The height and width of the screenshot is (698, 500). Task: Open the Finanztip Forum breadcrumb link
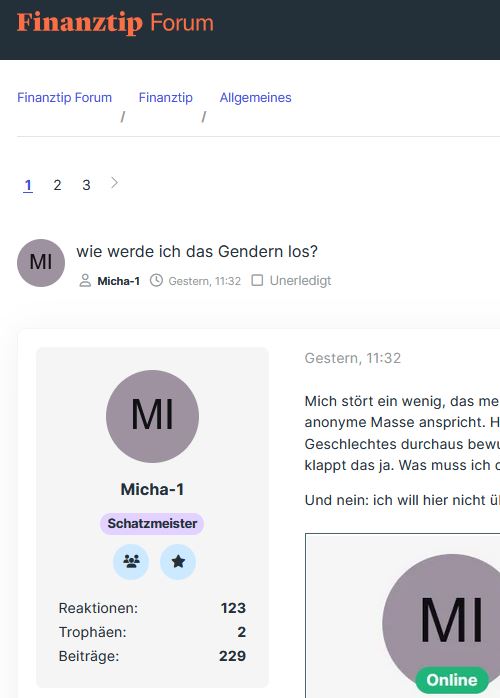tap(65, 97)
